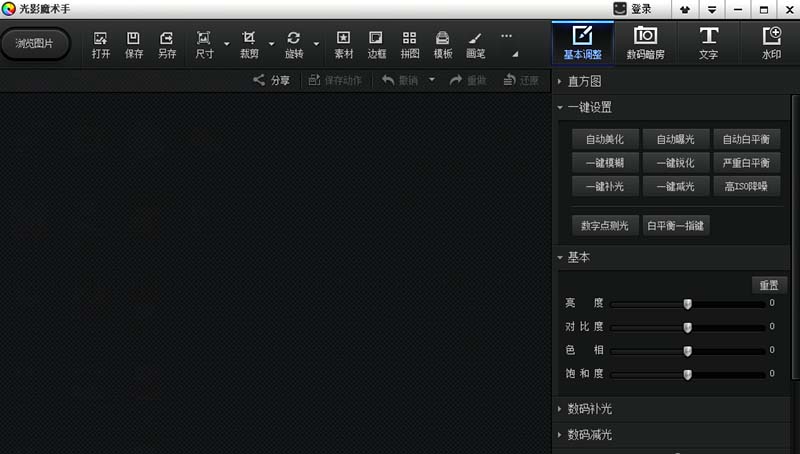Click the 亮度 brightness slider handle
800x454 pixels.
point(688,304)
